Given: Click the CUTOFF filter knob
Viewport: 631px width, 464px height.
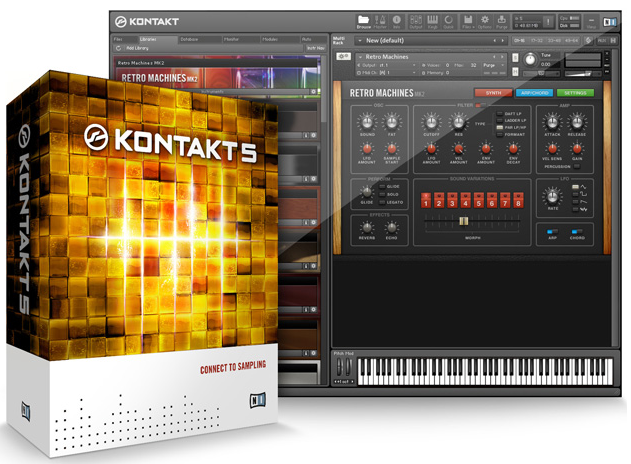Looking at the screenshot, I should pyautogui.click(x=431, y=122).
